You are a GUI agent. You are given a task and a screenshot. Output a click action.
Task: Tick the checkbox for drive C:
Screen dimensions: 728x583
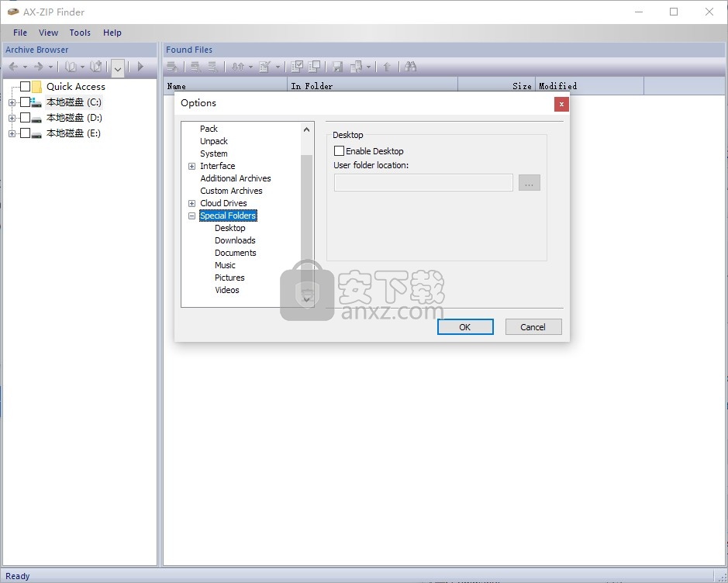[x=26, y=102]
